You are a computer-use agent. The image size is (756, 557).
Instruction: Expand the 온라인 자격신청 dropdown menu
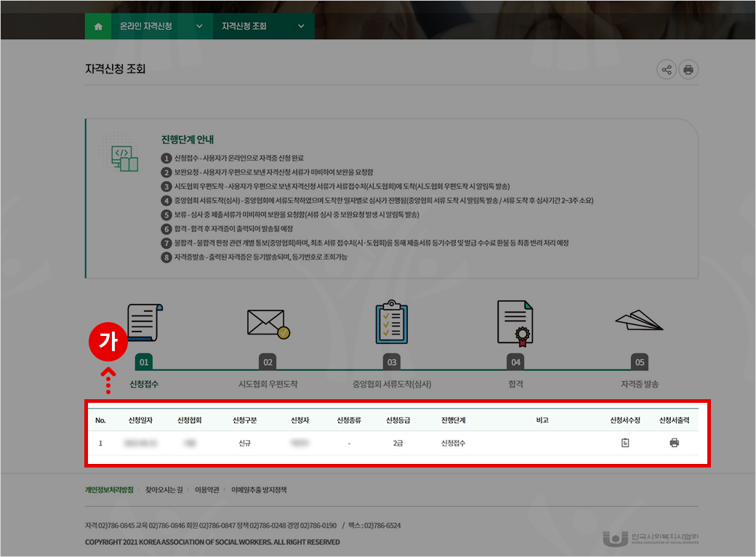coord(161,26)
